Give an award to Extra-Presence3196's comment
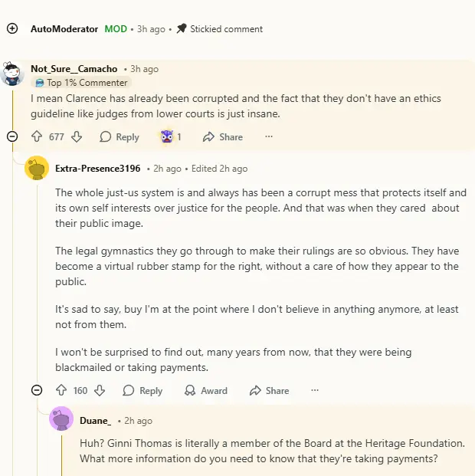 click(x=206, y=390)
